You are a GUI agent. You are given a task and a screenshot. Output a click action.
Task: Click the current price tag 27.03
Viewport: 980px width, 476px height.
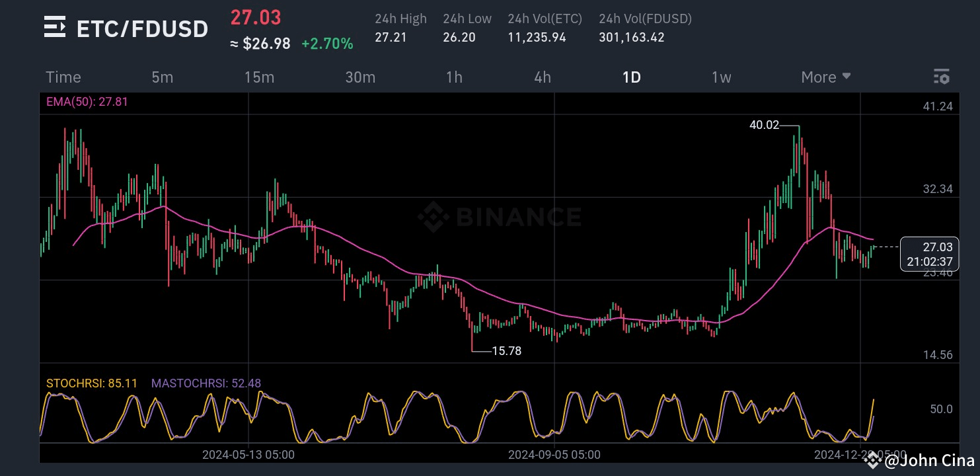(929, 255)
